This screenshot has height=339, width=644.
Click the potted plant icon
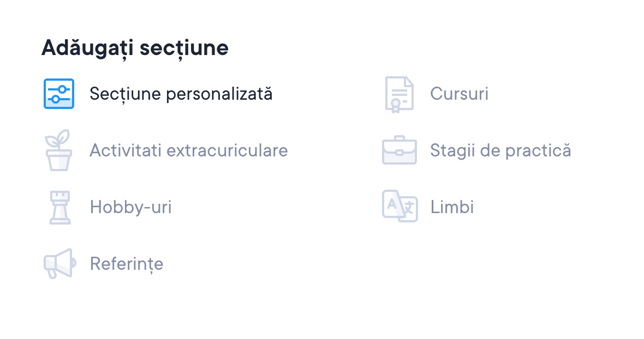(x=58, y=150)
